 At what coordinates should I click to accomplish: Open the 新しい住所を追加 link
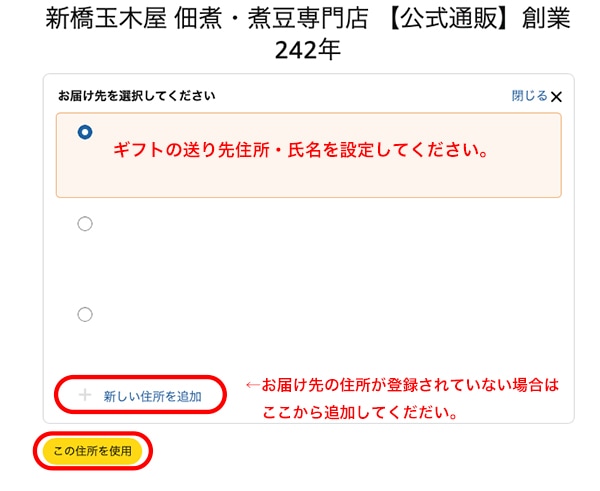click(152, 396)
